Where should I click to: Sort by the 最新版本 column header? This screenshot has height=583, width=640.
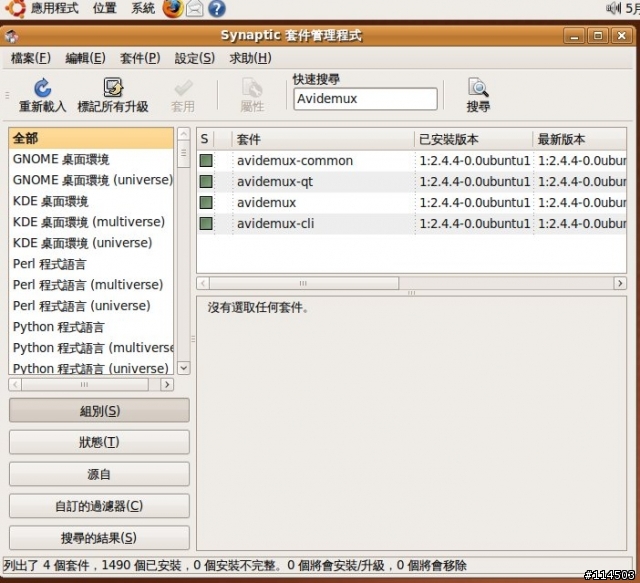[x=580, y=139]
